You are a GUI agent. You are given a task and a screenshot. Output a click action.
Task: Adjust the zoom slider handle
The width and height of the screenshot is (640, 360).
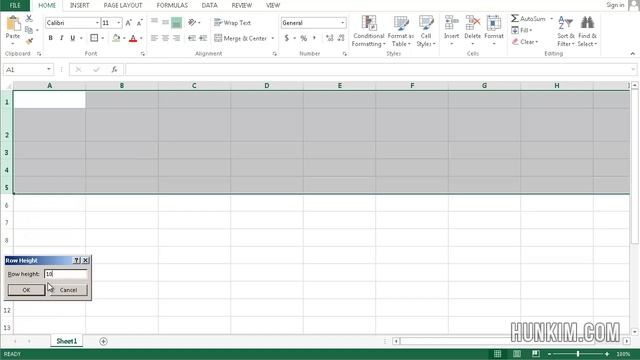578,354
